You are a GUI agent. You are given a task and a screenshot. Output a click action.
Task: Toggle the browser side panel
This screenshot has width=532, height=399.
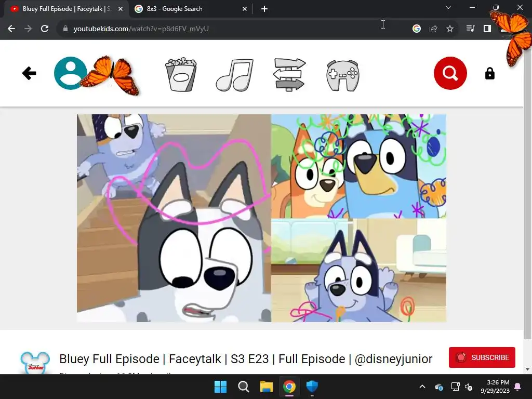pyautogui.click(x=487, y=29)
